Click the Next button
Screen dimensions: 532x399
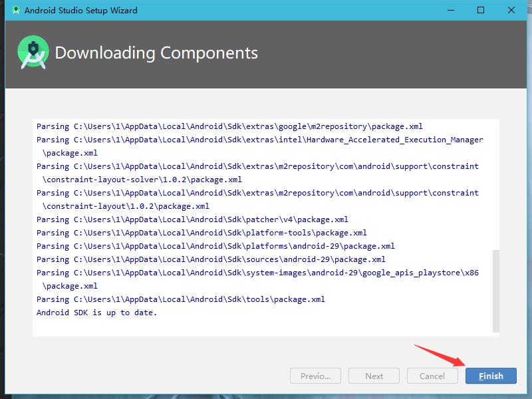point(374,376)
